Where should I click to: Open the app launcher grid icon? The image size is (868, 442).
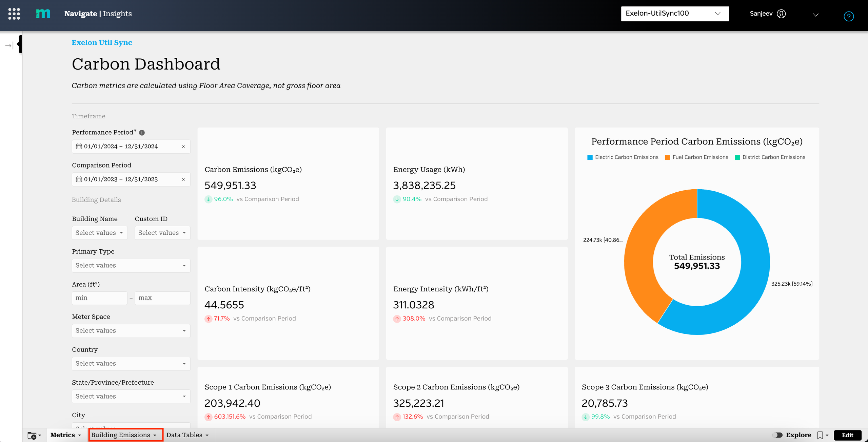[14, 14]
